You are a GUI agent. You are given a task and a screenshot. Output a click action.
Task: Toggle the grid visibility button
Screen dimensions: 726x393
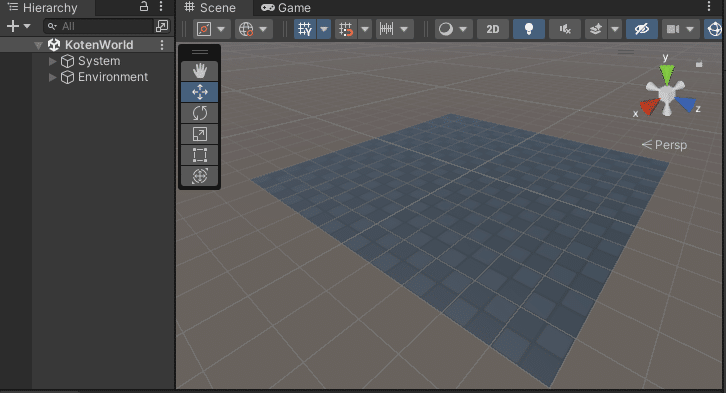tap(305, 29)
